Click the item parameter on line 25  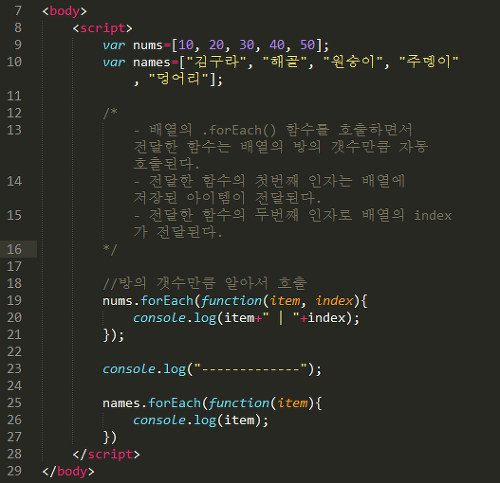pyautogui.click(x=292, y=403)
